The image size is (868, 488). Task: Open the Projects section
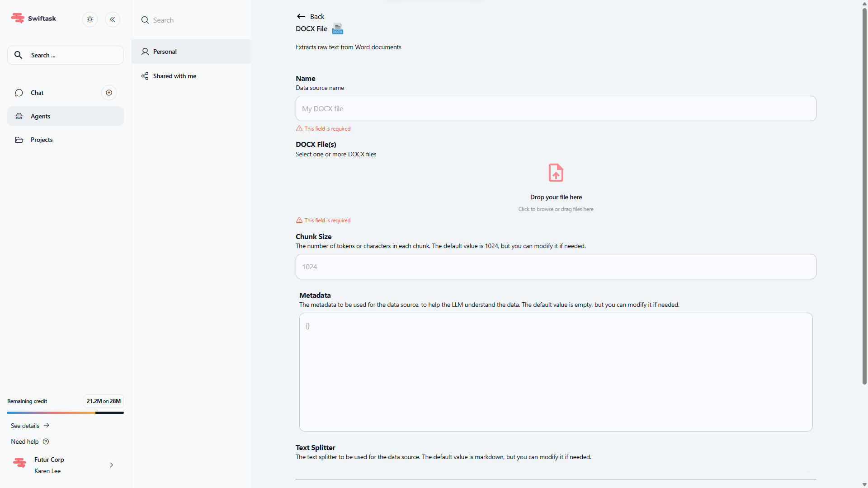(42, 140)
